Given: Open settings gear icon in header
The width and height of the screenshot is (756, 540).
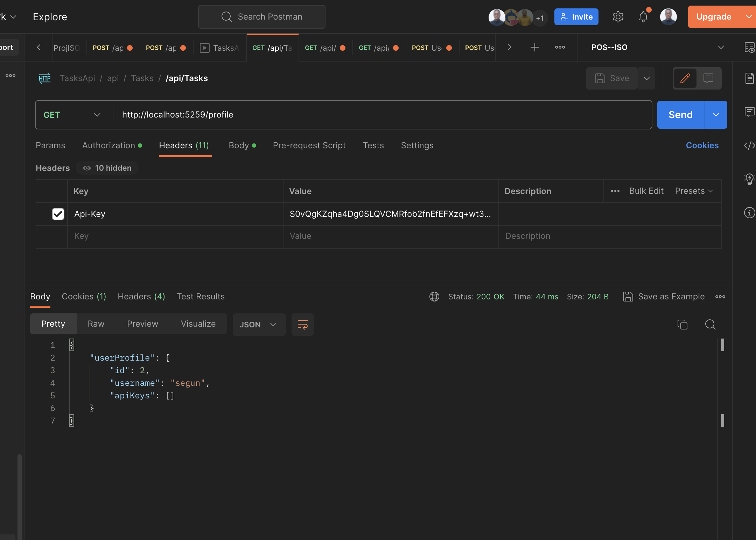Looking at the screenshot, I should pos(618,17).
